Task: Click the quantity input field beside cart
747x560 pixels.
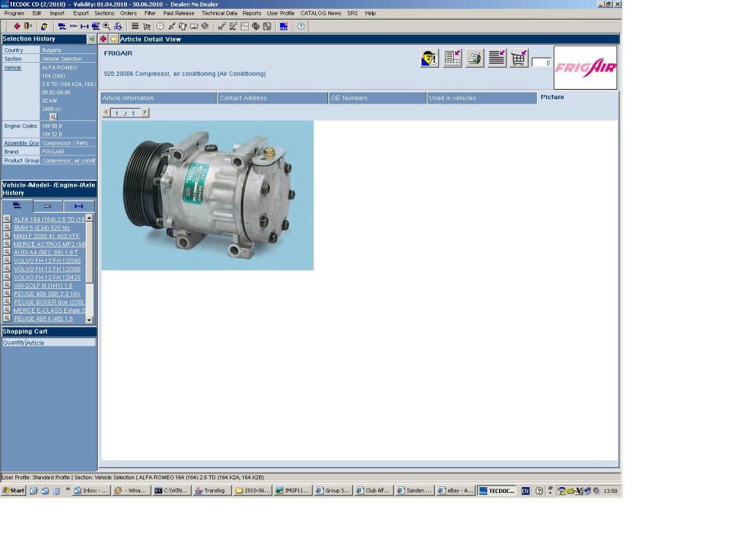Action: click(x=541, y=63)
